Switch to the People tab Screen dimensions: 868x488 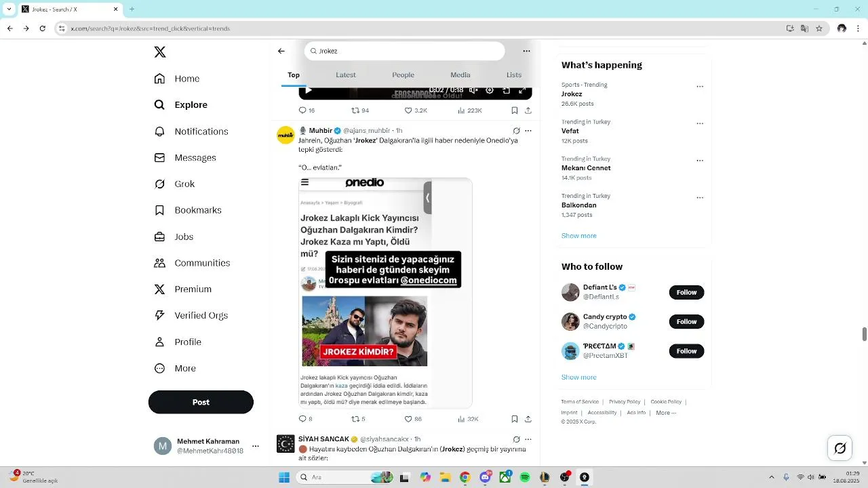click(403, 75)
